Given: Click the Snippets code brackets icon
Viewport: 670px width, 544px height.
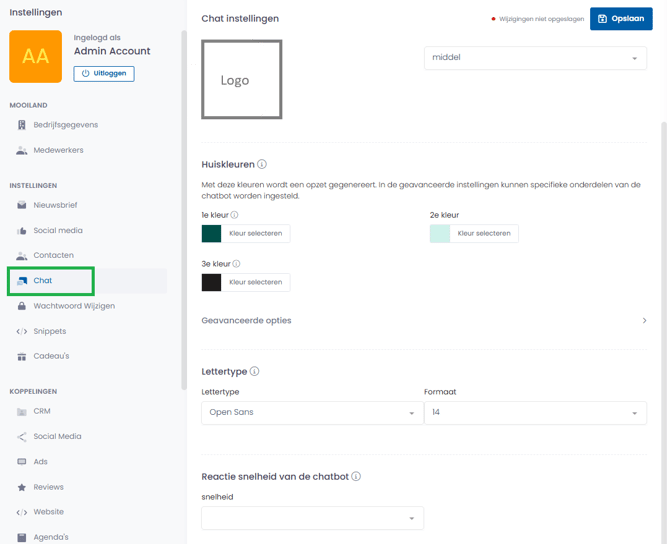Looking at the screenshot, I should (x=22, y=331).
